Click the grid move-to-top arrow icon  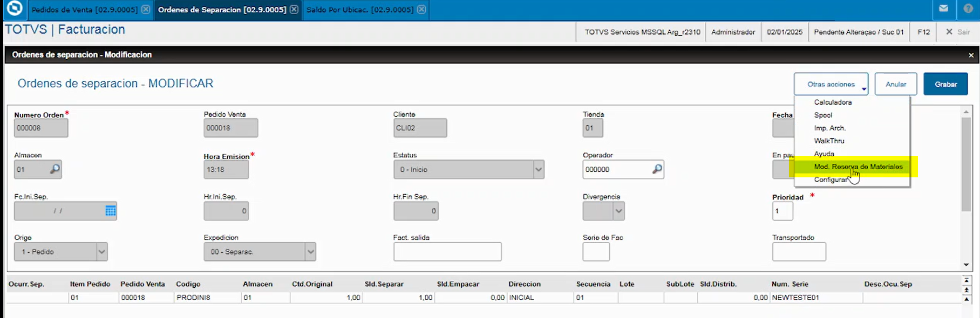point(967,280)
